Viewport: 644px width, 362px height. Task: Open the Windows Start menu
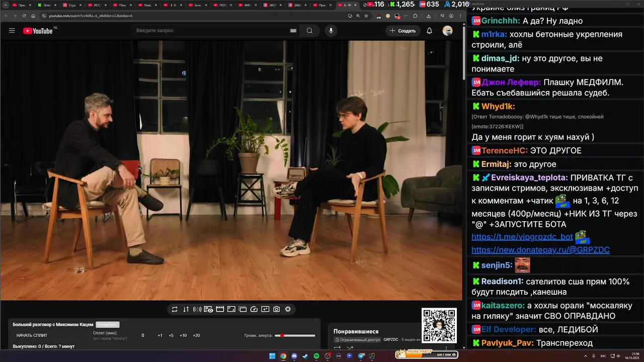[x=272, y=356]
